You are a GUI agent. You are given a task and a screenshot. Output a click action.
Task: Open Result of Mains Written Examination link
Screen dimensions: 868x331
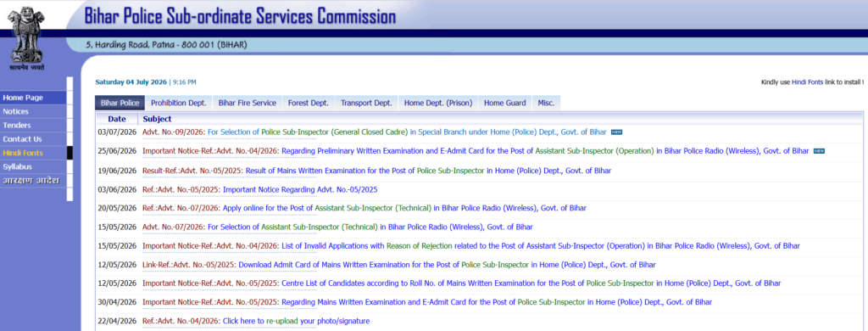(376, 171)
